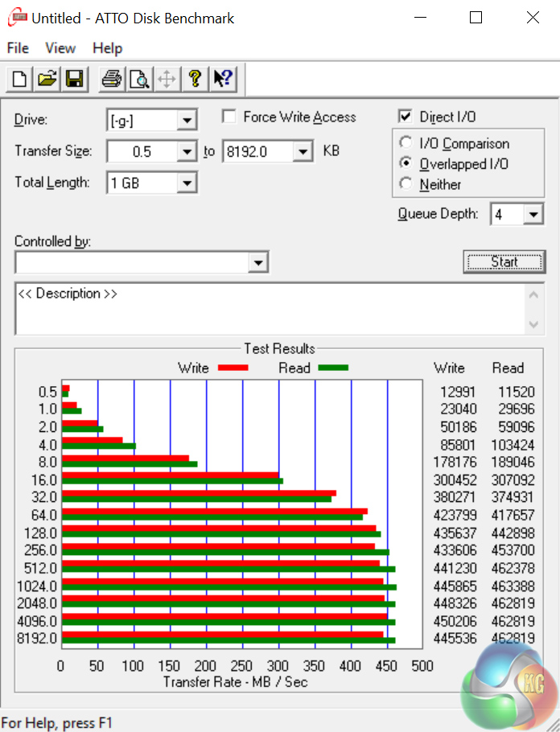Click the Read value 463388

point(513,586)
